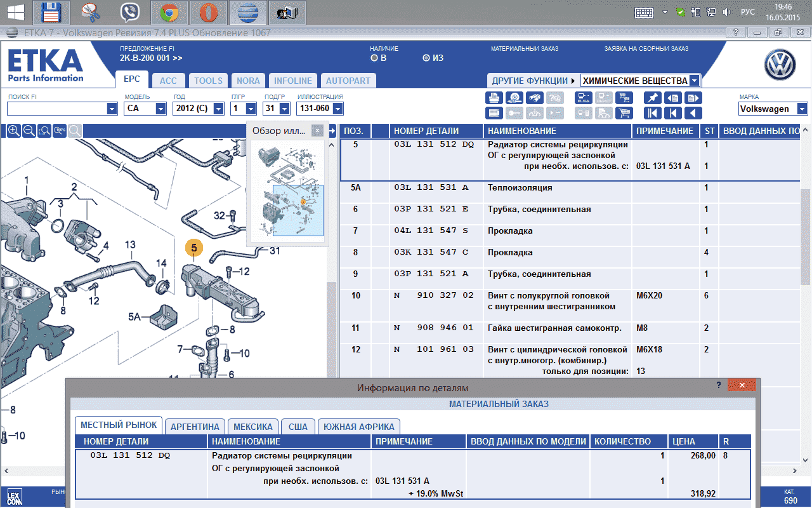Click the illustration overview thumbnail
Image resolution: width=812 pixels, height=508 pixels.
[x=287, y=192]
